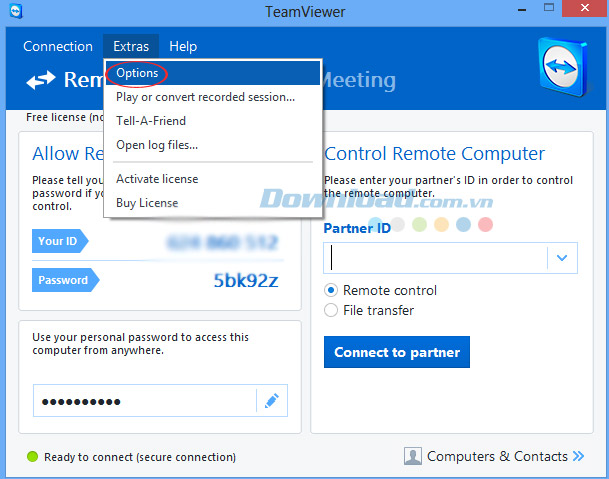This screenshot has width=609, height=479.
Task: Select the Remote control radio button
Action: (331, 290)
